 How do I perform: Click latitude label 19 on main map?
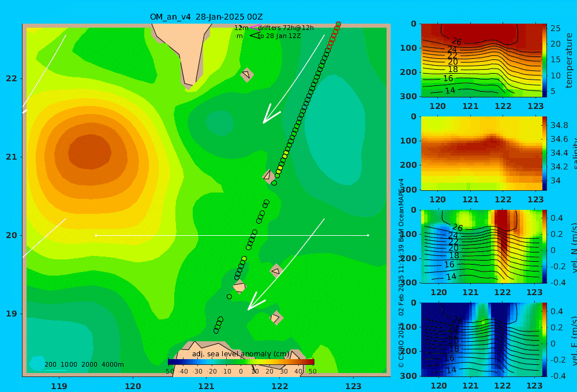(12, 314)
